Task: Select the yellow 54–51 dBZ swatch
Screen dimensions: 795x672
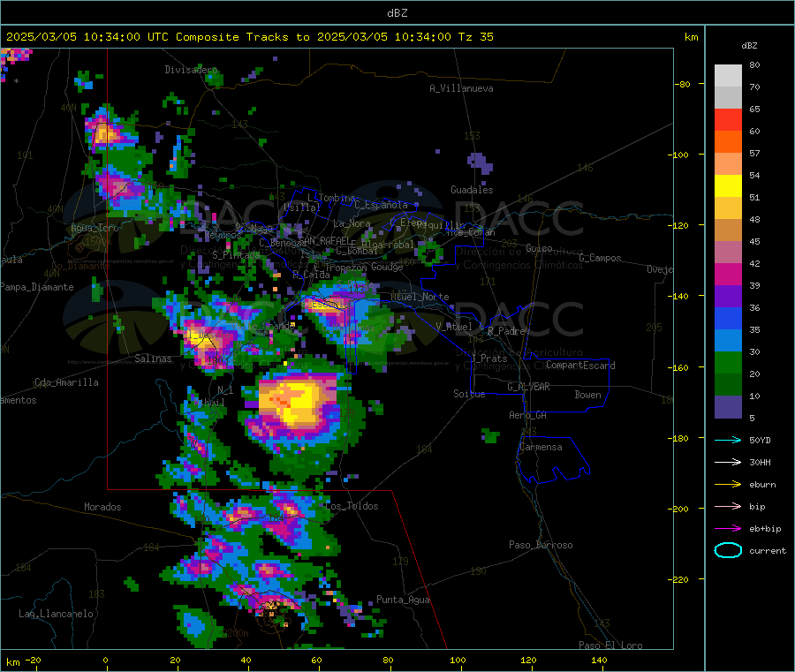Action: click(728, 186)
